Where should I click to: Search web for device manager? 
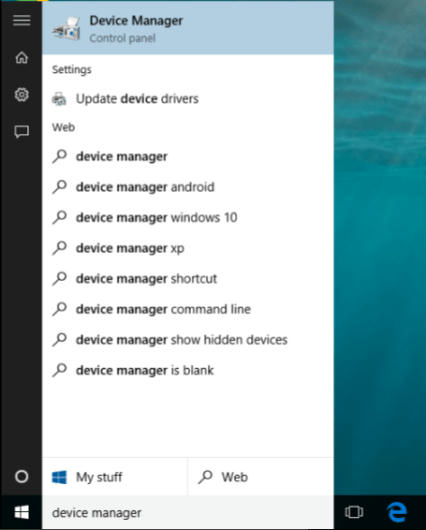(188, 156)
